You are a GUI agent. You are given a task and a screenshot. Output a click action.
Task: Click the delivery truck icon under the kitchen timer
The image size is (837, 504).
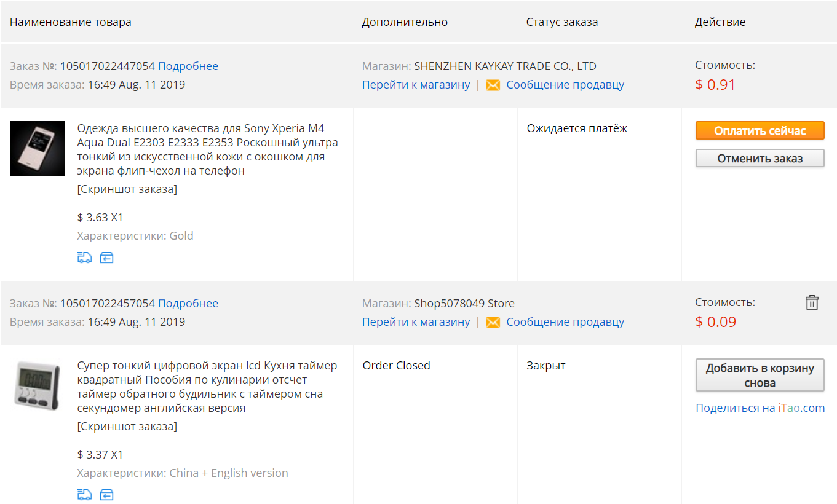point(84,495)
